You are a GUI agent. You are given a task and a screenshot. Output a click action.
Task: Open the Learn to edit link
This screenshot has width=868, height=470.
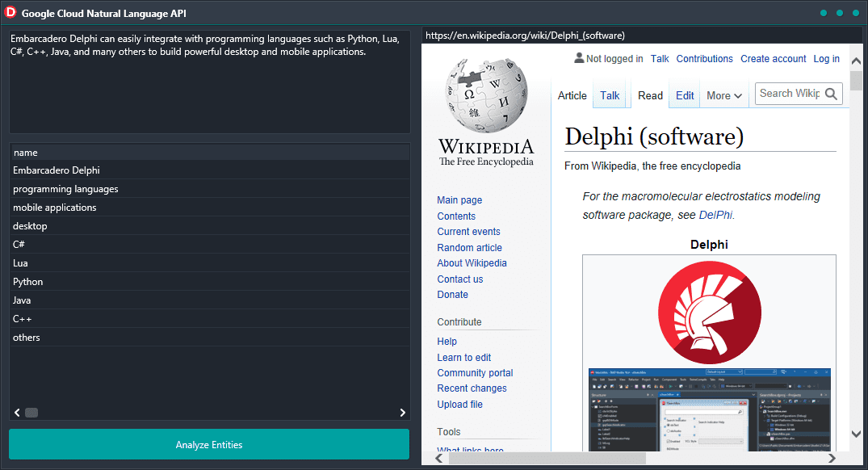tap(464, 358)
